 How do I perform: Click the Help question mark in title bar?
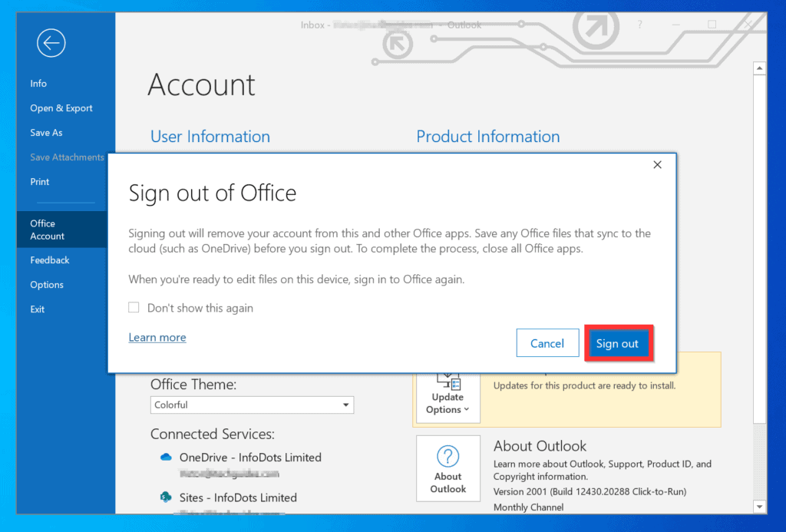click(639, 24)
